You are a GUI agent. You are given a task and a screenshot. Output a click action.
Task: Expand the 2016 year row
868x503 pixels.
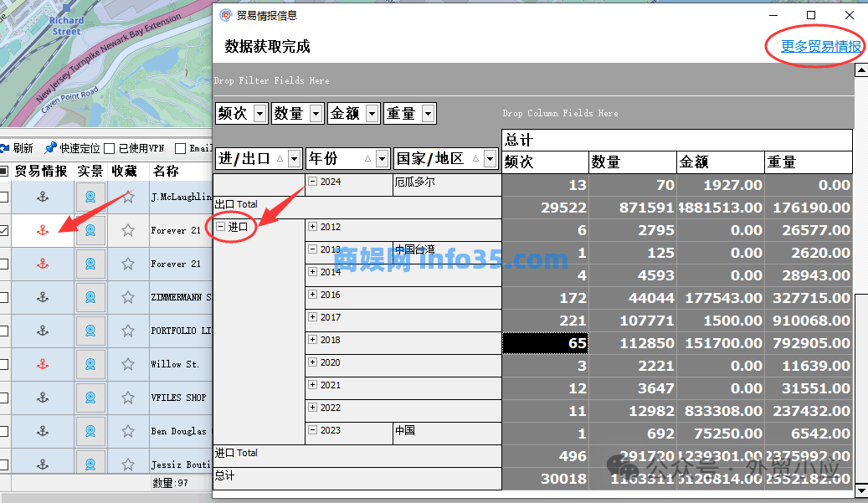coord(313,295)
